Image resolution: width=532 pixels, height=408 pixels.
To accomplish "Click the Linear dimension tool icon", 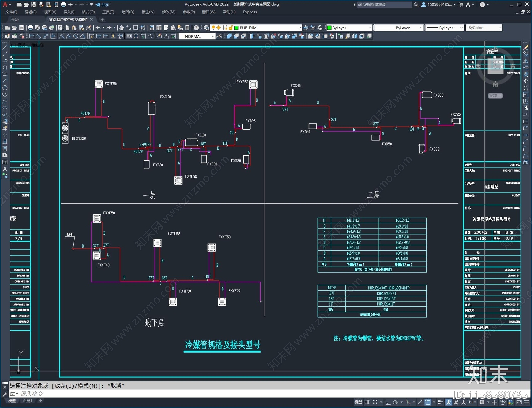I will [31, 36].
